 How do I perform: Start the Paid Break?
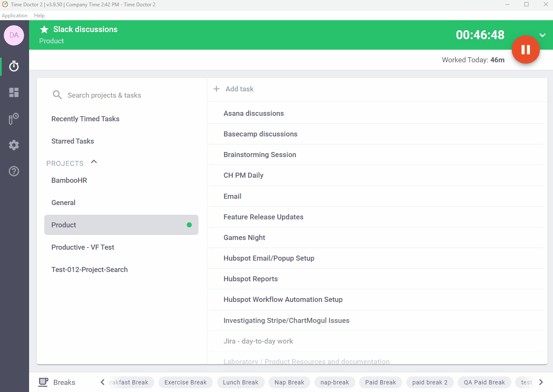[x=381, y=382]
